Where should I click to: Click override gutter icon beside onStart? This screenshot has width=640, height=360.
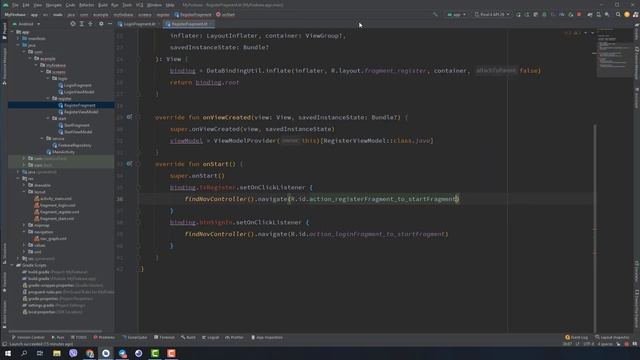coord(129,164)
